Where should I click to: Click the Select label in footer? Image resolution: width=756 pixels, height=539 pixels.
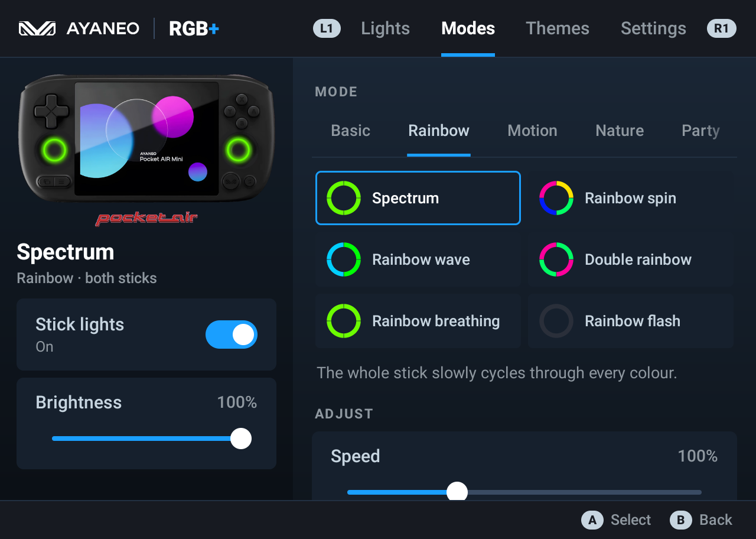click(631, 520)
